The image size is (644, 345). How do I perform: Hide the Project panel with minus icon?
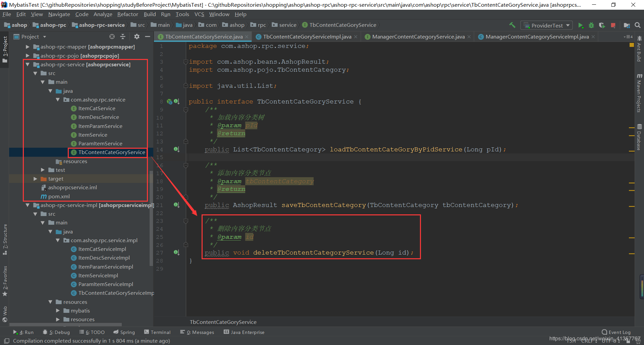click(x=147, y=37)
